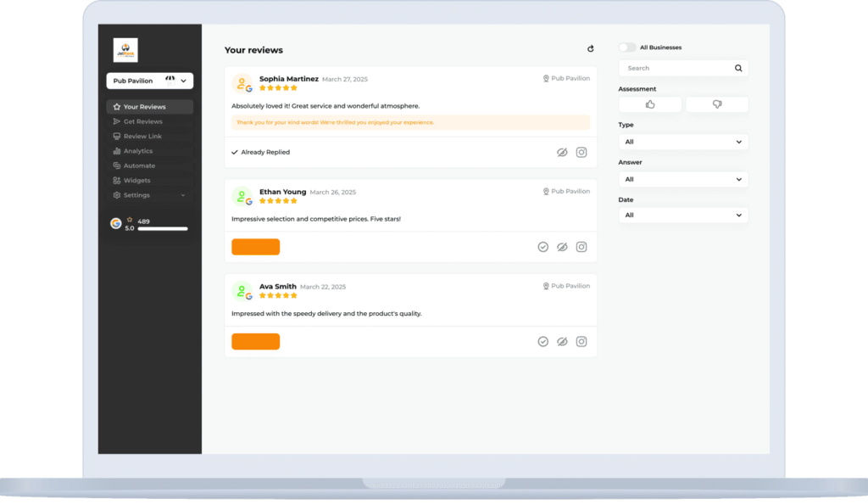Viewport: 868px width, 504px height.
Task: Click the text 'Impressed with the speedy delivery'
Action: 287,314
